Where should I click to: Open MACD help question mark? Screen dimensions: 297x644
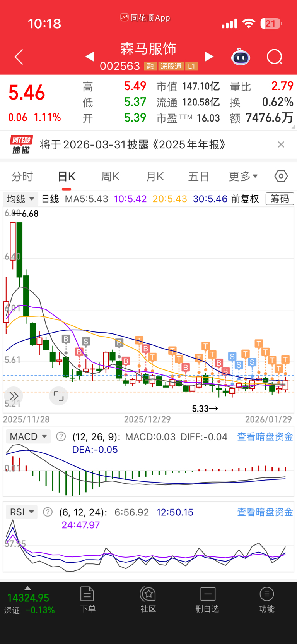click(x=61, y=437)
